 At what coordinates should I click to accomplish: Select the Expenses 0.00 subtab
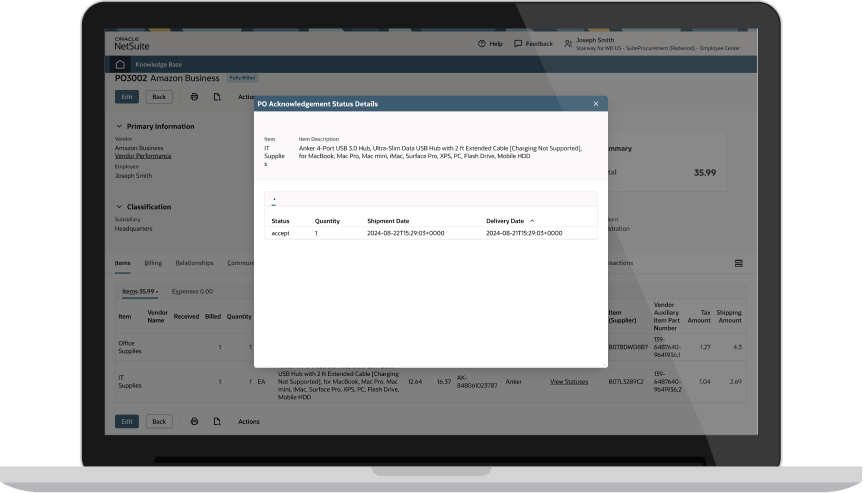(192, 292)
